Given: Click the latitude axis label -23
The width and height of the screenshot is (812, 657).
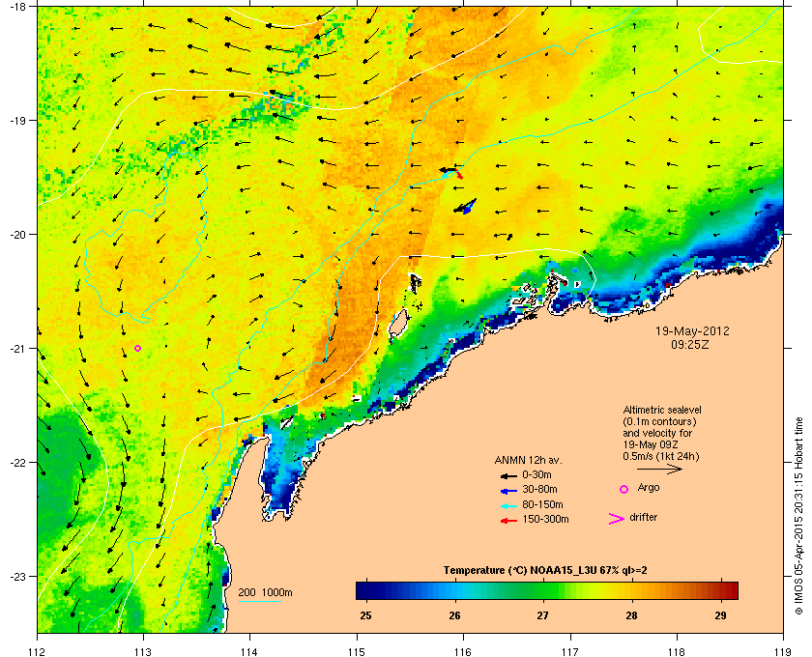Looking at the screenshot, I should coord(17,576).
